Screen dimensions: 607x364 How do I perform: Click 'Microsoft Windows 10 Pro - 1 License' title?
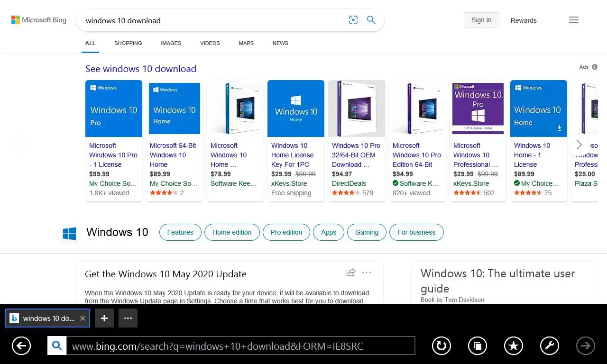tap(113, 155)
